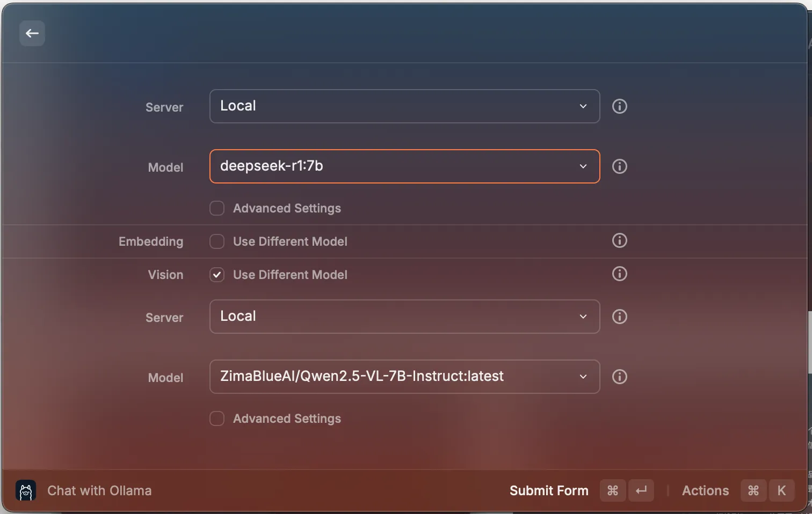The height and width of the screenshot is (514, 812).
Task: Enable Advanced Settings under the Qwen2.5-VL model
Action: tap(217, 418)
